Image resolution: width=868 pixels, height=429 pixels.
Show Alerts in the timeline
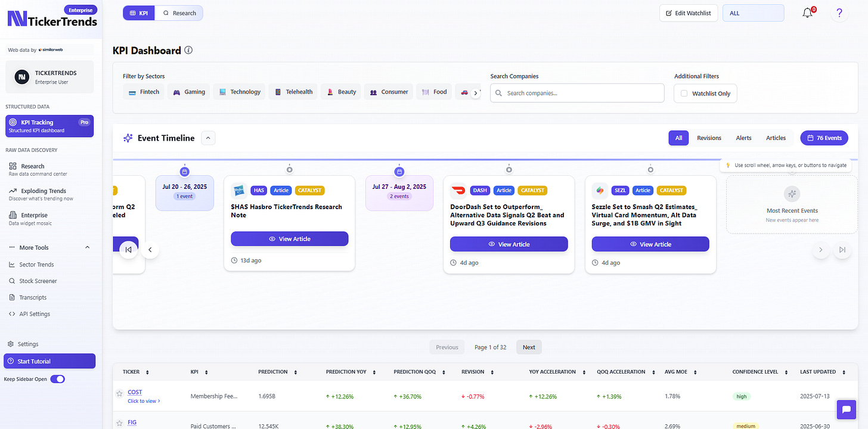tap(743, 138)
